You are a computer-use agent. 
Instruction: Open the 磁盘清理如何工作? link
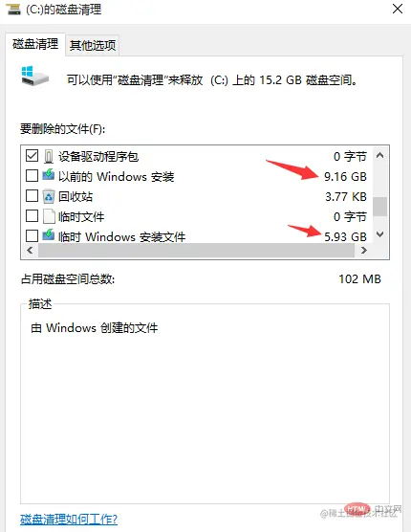69,520
